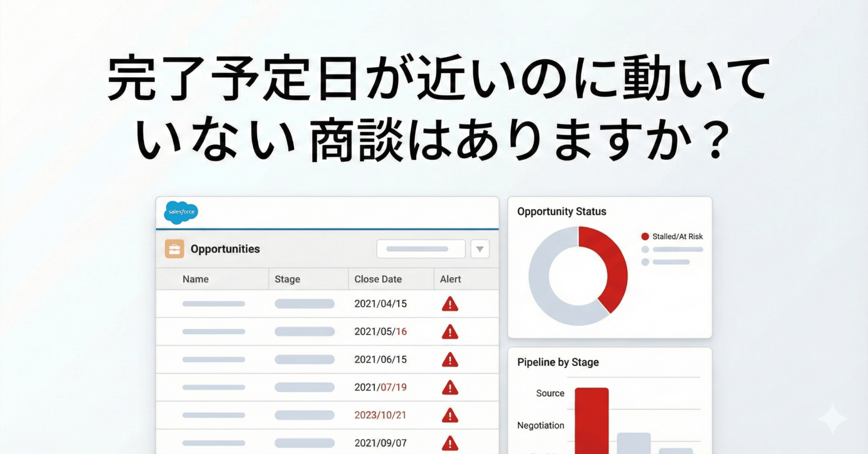The image size is (868, 454).
Task: Click the alert icon beside 2021/06/15
Action: [449, 359]
